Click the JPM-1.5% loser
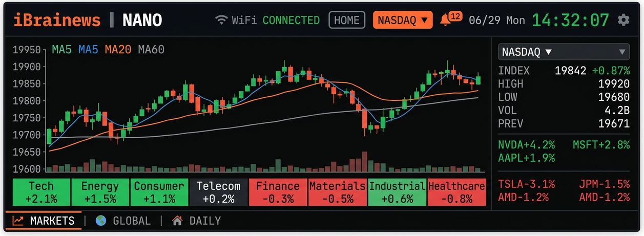This screenshot has width=644, height=236. 604,184
